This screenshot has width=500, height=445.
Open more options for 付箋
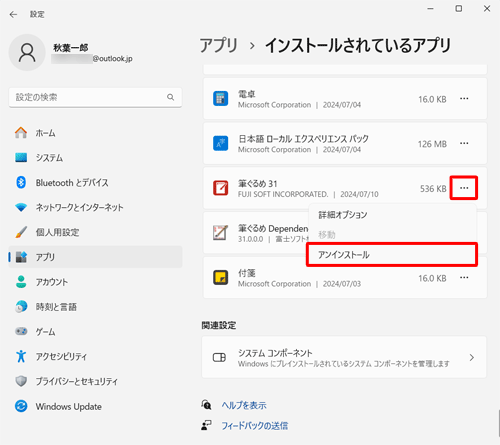[464, 277]
